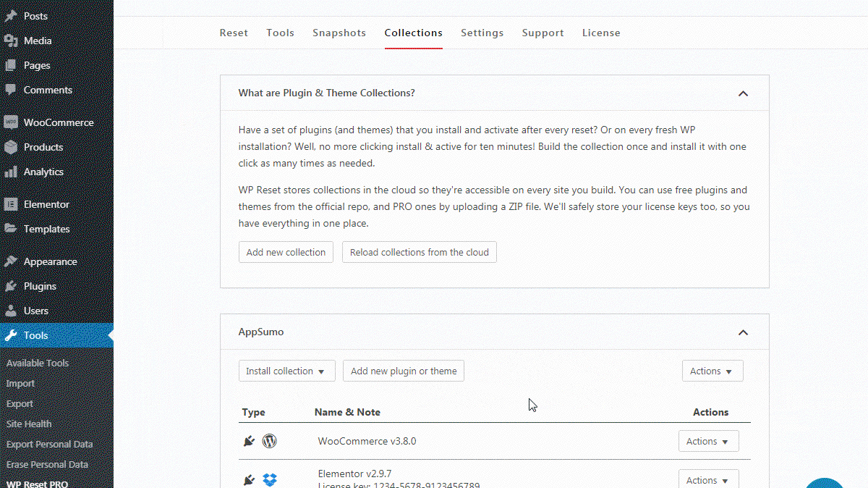Switch to the Snapshots tab
Image resolution: width=868 pixels, height=488 pixels.
(x=339, y=33)
